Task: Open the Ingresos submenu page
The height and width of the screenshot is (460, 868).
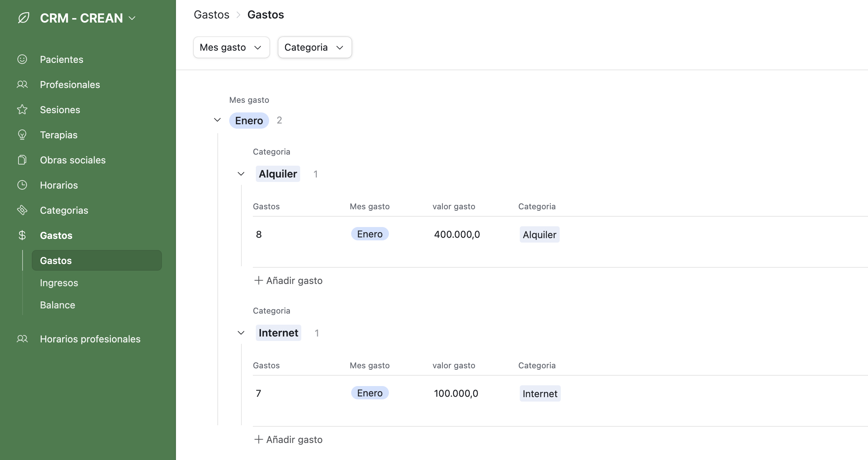Action: [59, 283]
